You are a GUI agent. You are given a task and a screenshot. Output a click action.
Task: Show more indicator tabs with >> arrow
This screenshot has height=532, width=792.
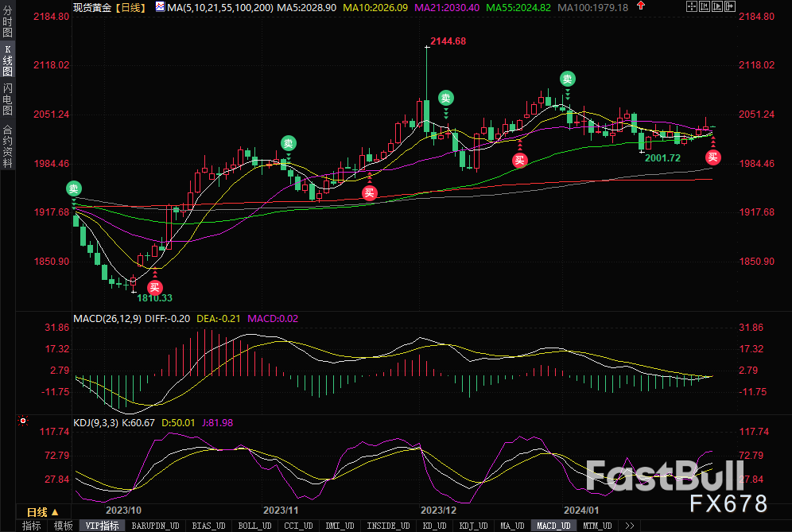click(630, 526)
